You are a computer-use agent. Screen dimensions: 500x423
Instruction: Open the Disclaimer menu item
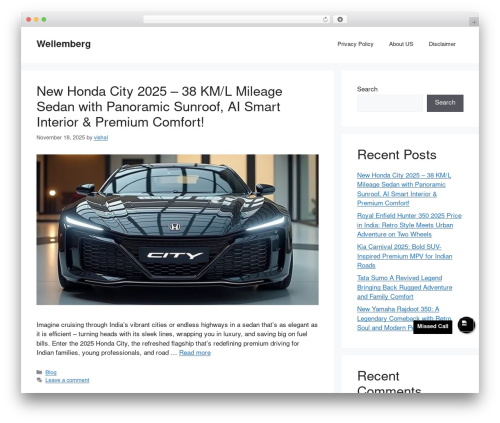442,44
